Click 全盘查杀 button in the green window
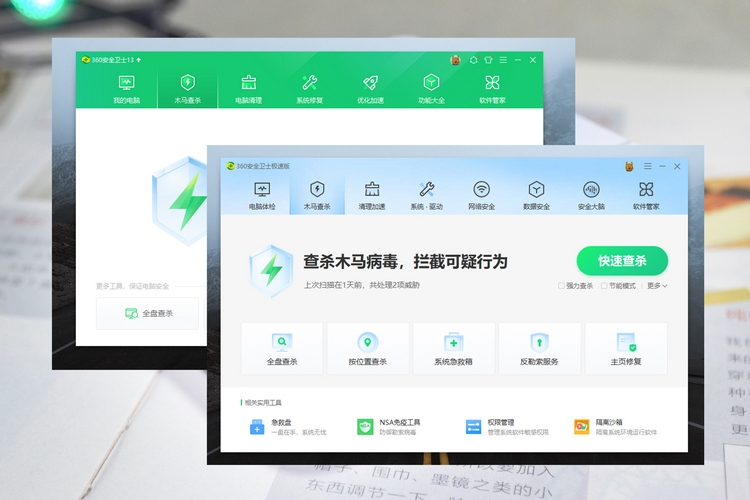The image size is (750, 500). pos(147,313)
